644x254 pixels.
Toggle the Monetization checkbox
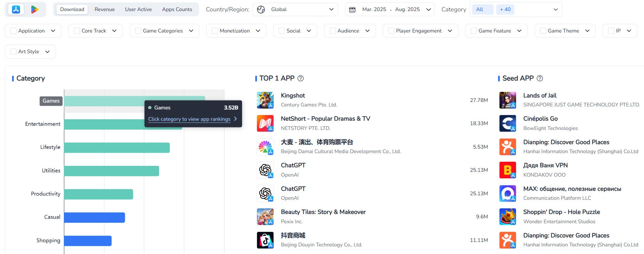tap(215, 31)
